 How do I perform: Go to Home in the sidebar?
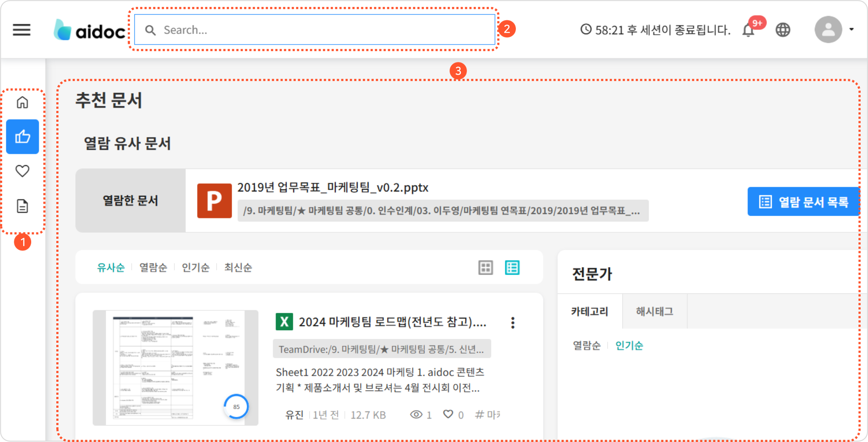click(x=23, y=102)
